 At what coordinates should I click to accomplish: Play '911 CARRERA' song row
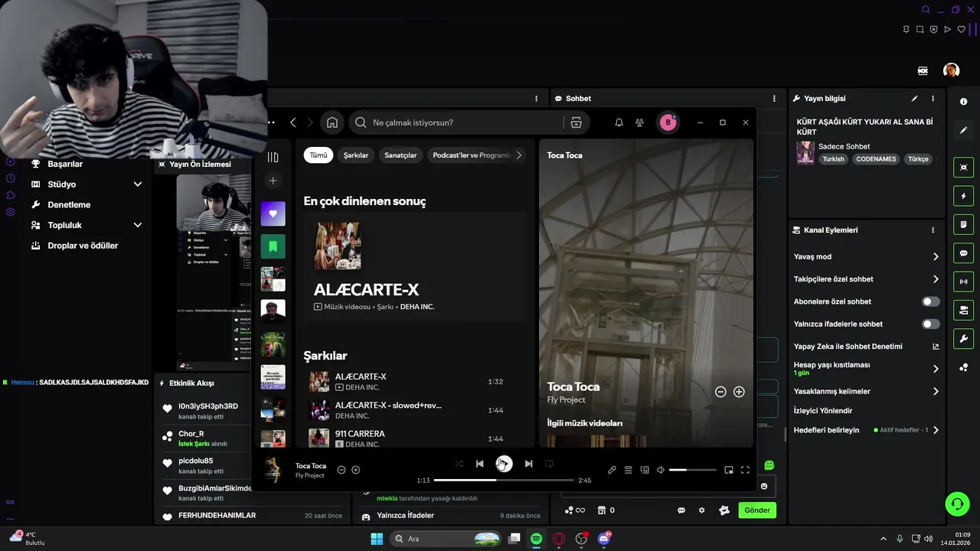(415, 439)
